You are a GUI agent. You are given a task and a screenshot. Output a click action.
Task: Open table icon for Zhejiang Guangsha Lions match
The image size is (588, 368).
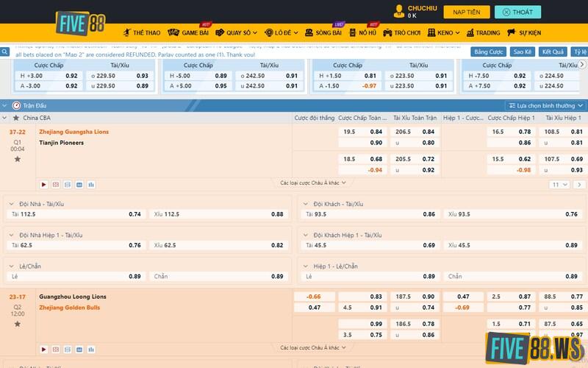[79, 185]
